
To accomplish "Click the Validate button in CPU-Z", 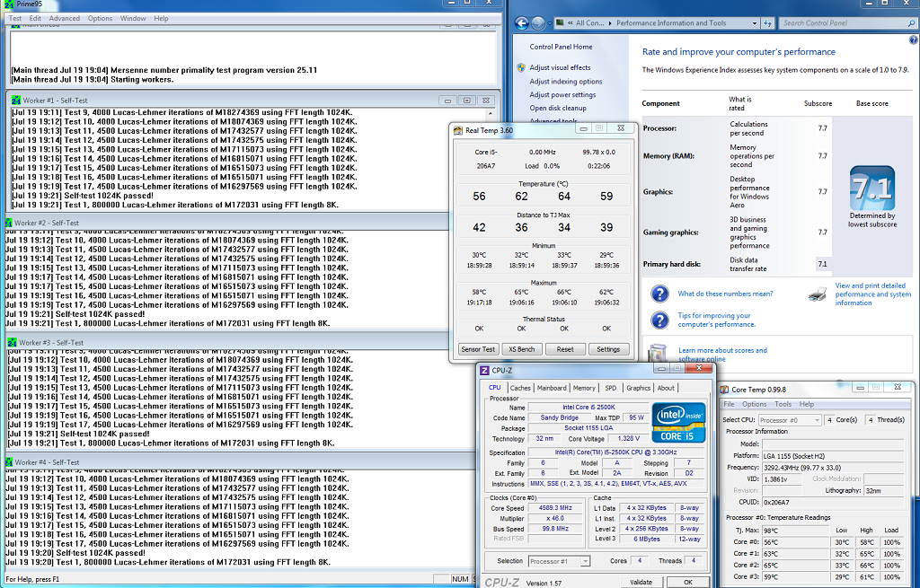I will [641, 582].
